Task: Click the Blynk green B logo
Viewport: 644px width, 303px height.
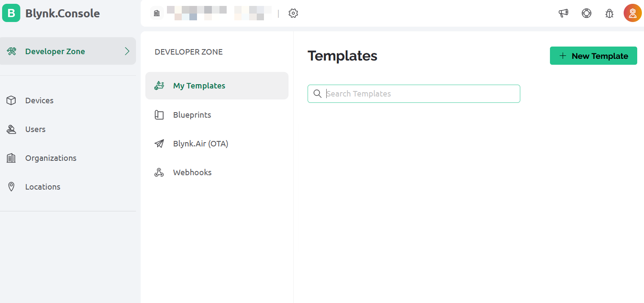Action: point(11,13)
